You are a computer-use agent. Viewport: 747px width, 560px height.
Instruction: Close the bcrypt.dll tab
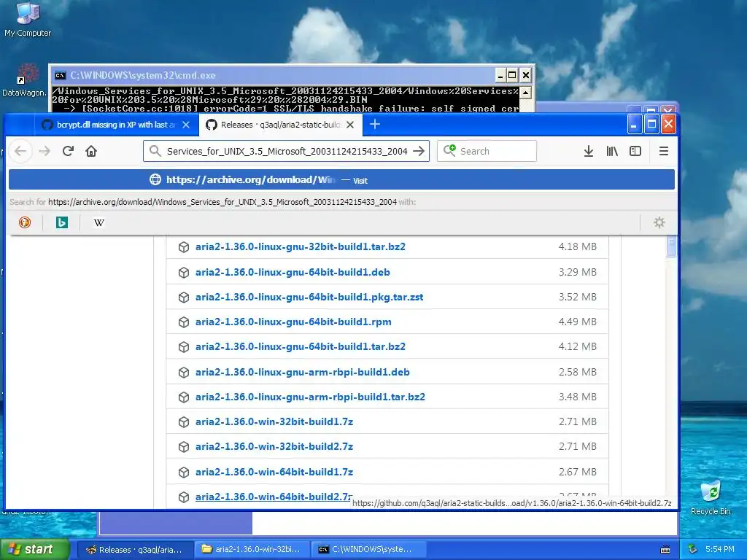(x=186, y=125)
